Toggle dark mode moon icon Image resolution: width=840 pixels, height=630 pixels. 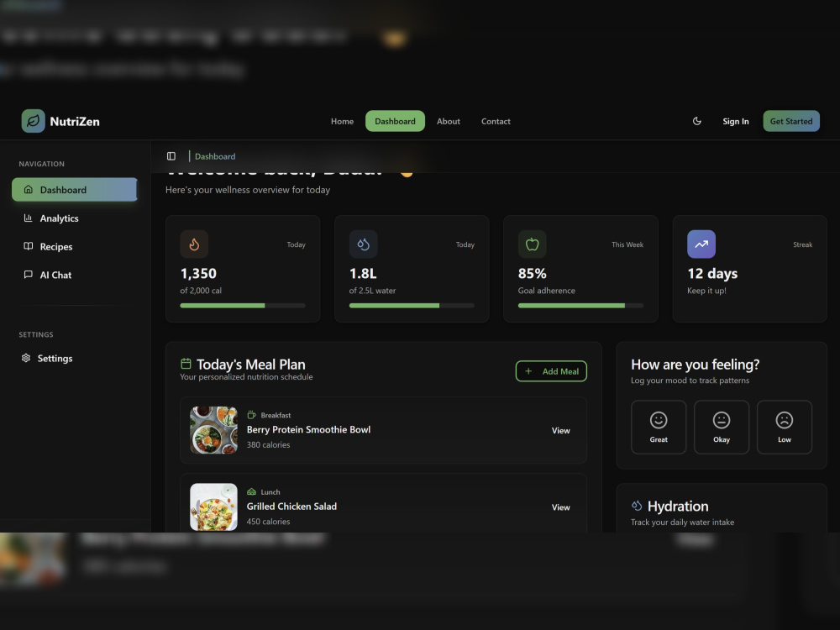[x=697, y=121]
